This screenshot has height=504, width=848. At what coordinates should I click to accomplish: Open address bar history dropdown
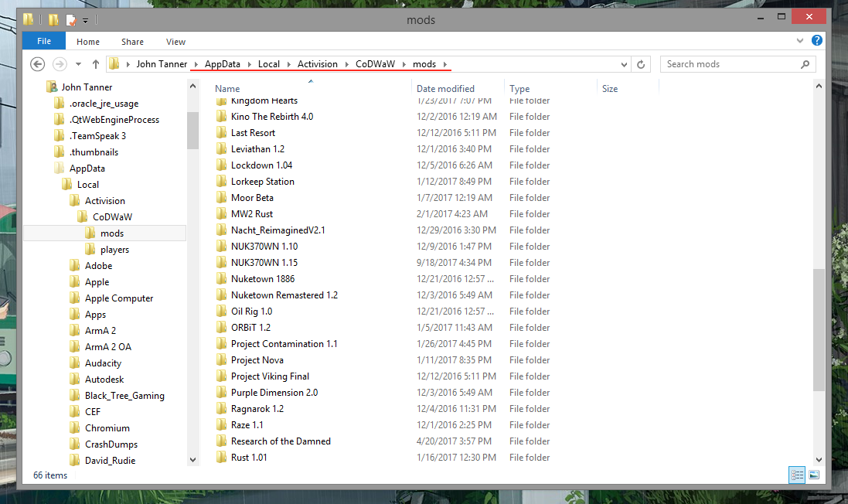click(x=624, y=64)
